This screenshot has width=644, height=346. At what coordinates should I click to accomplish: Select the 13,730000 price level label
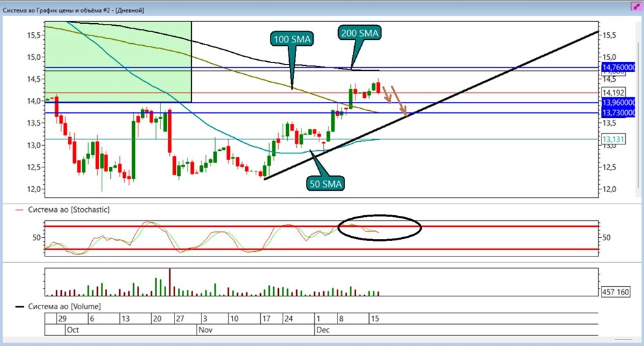tap(618, 113)
